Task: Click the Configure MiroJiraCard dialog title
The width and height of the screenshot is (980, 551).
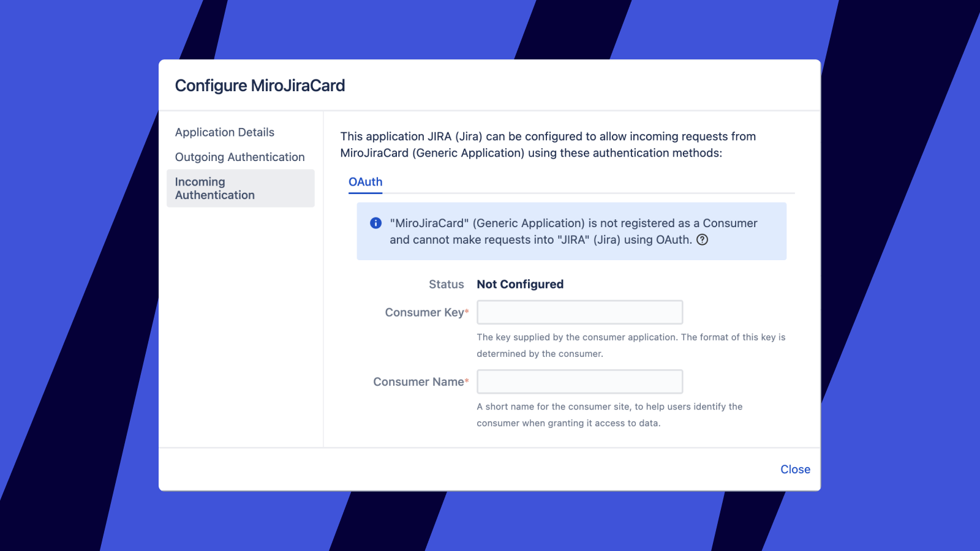Action: [x=260, y=86]
